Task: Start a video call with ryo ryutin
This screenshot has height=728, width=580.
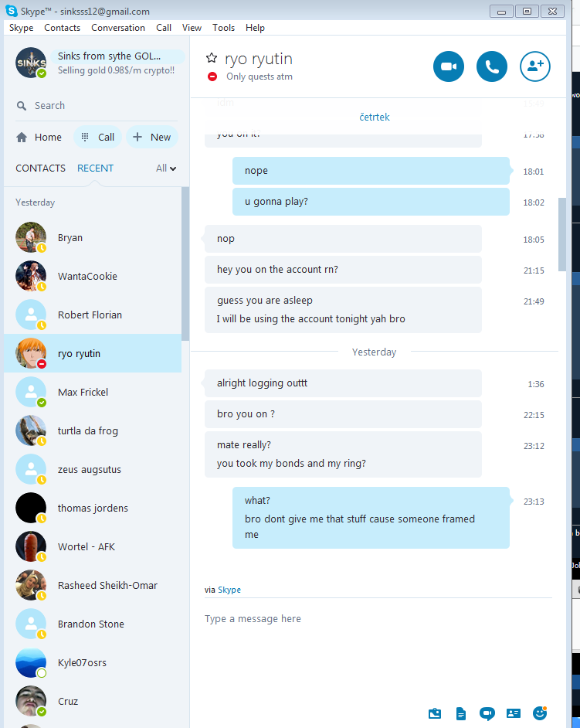Action: tap(448, 66)
